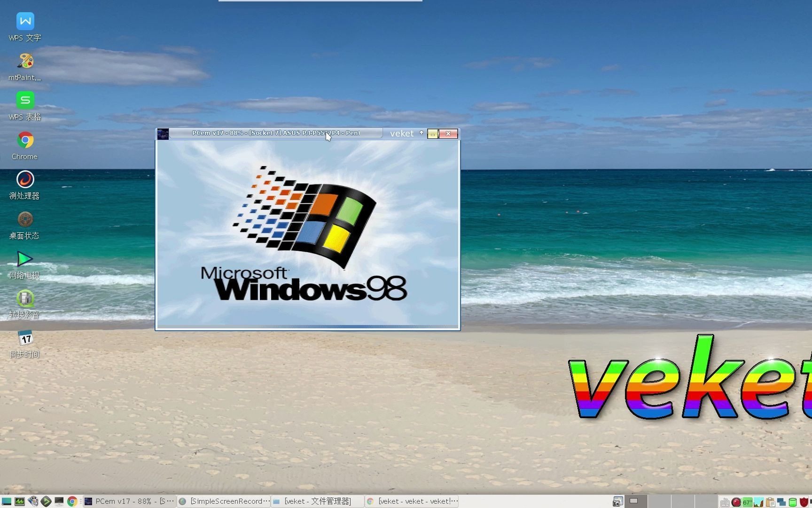The height and width of the screenshot is (508, 812).
Task: Open PCem window menu icon in titlebar
Action: 163,134
